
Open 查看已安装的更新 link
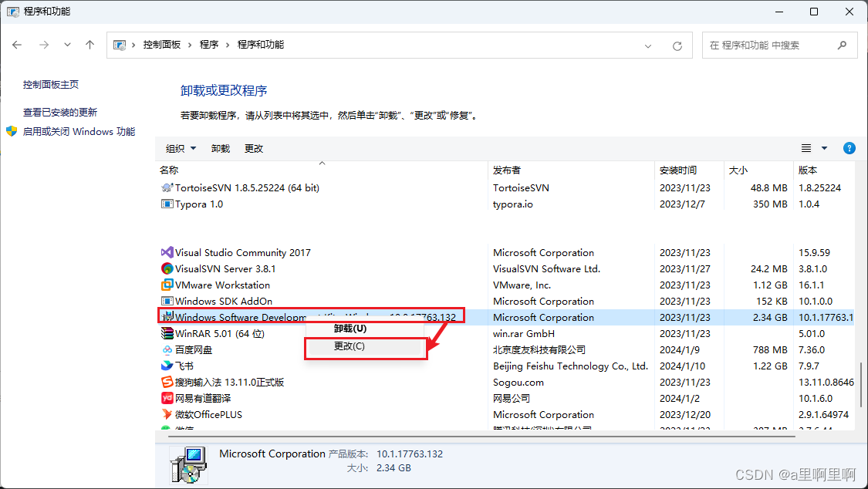[59, 113]
